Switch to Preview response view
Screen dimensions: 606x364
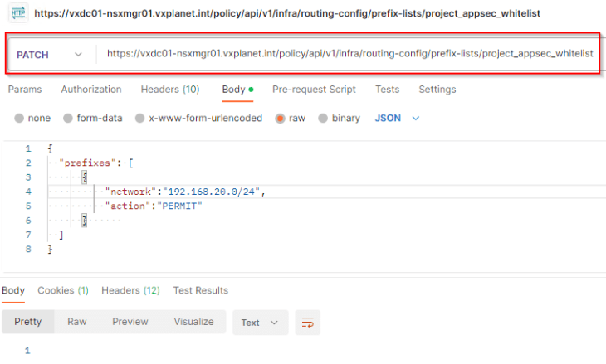pyautogui.click(x=130, y=322)
